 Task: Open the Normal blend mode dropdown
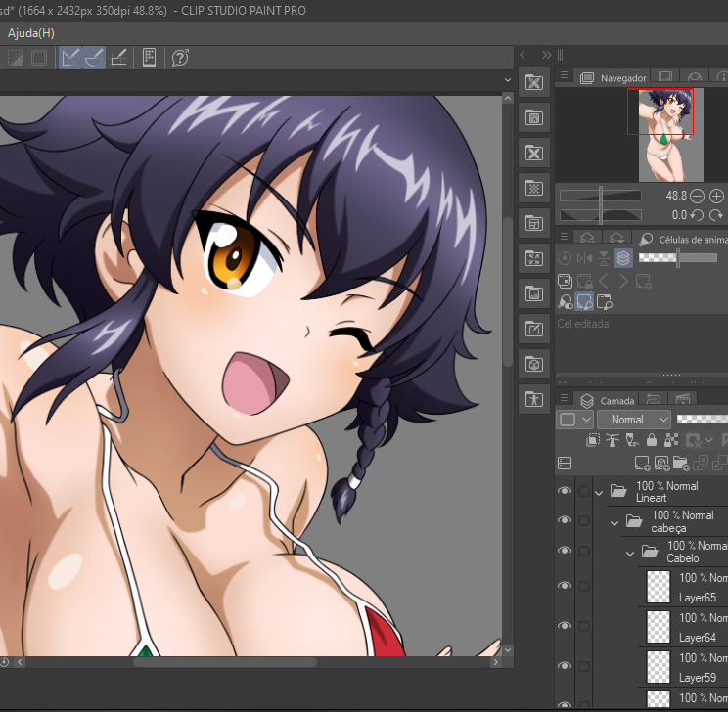point(634,420)
